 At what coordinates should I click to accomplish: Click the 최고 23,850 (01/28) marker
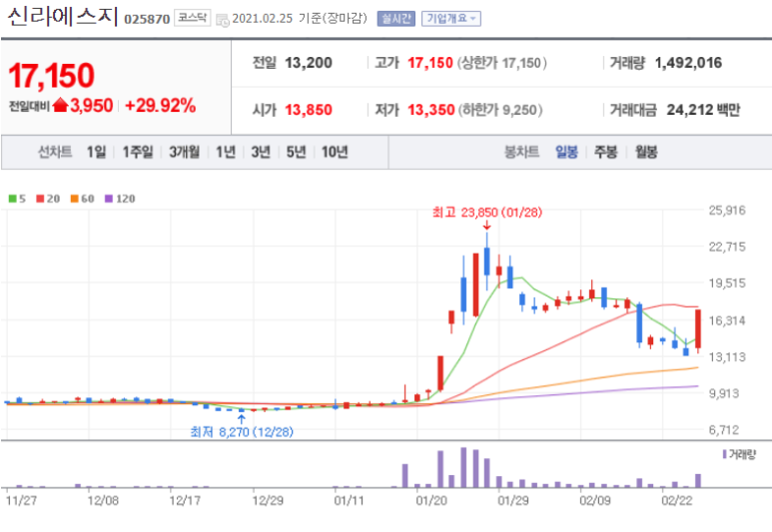pos(487,213)
